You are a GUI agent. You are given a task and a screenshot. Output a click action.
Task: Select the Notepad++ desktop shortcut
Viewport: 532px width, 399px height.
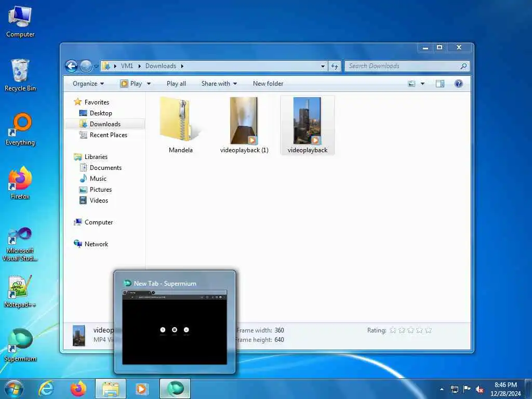[x=20, y=291]
